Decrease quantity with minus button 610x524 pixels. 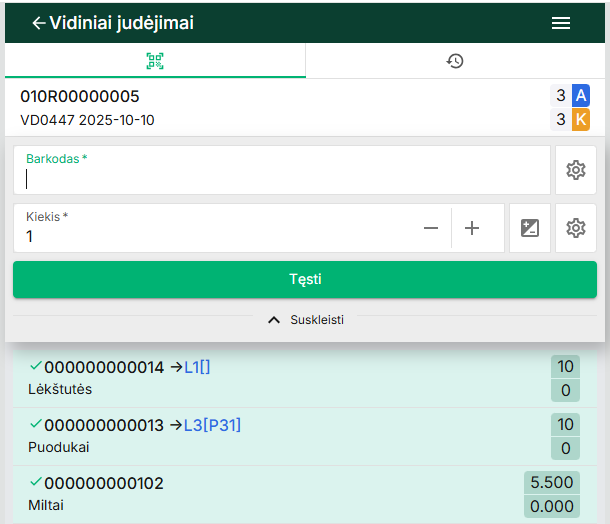[431, 228]
